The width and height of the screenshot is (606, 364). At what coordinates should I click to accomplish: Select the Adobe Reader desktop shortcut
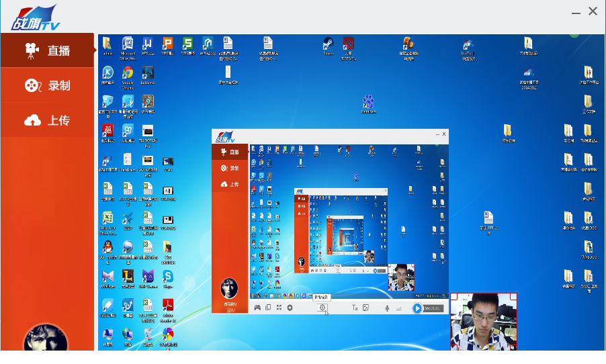click(x=168, y=310)
